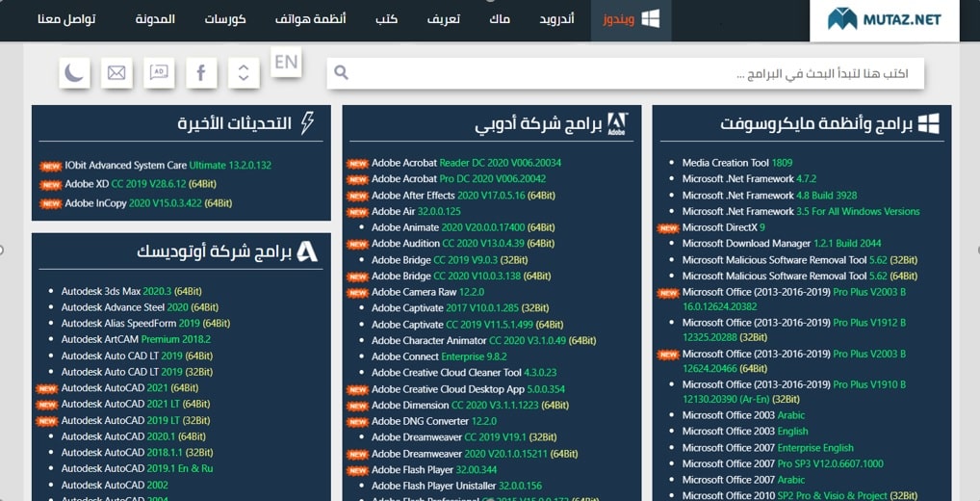Click the Autodesk logo in the section header
This screenshot has width=980, height=501.
coord(307,251)
